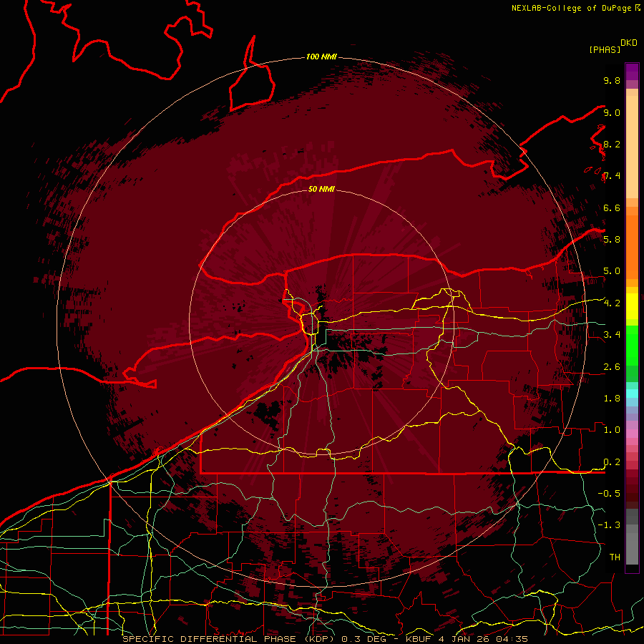
Task: Pick the cyan segment of the color bar
Action: (632, 394)
